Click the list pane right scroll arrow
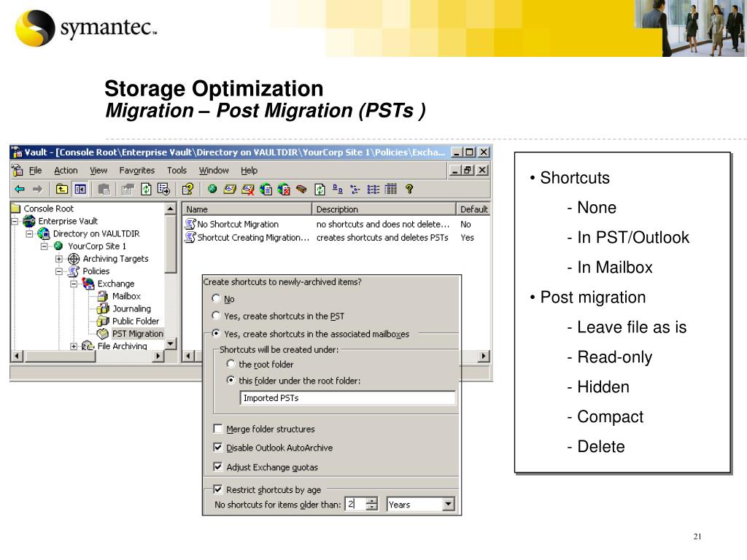 pyautogui.click(x=484, y=356)
